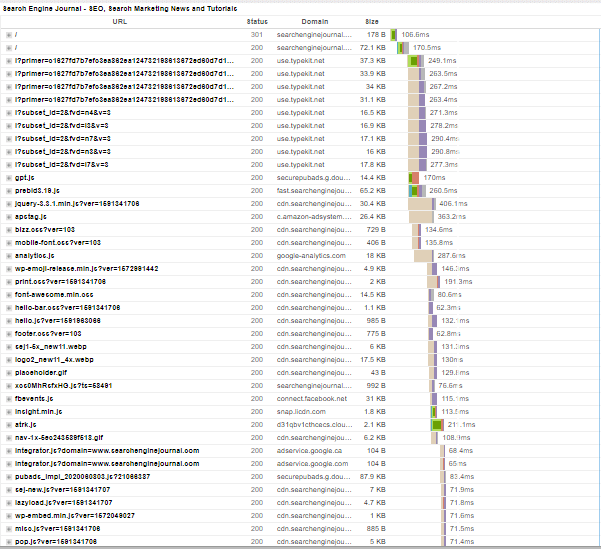
Task: Expand the atrk.js request row
Action: [8, 425]
